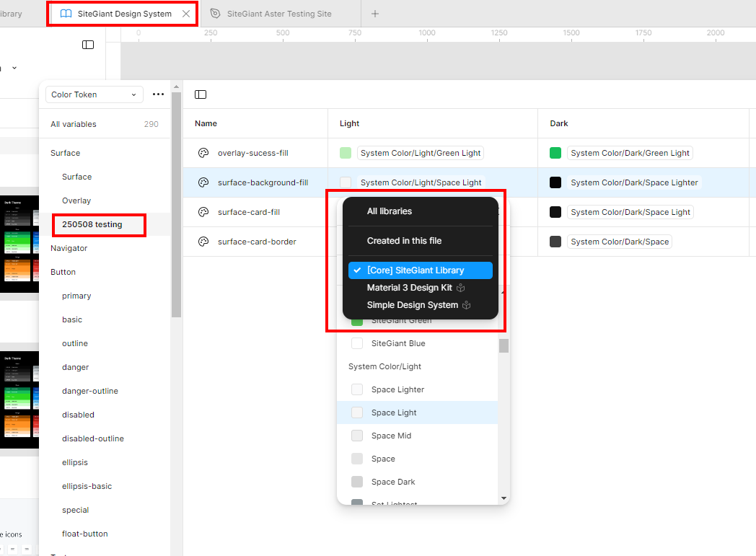Select the surface-card-border variable name
This screenshot has width=756, height=556.
coord(257,242)
